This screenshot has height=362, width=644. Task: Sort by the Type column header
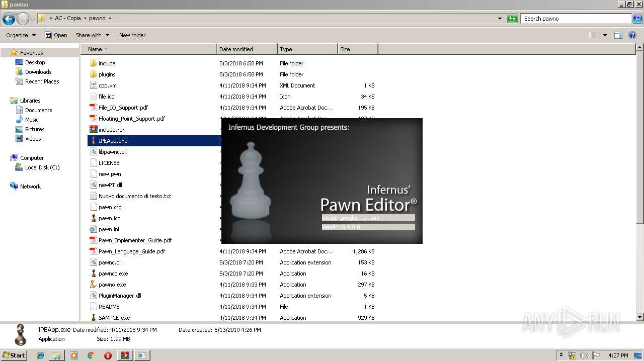307,49
